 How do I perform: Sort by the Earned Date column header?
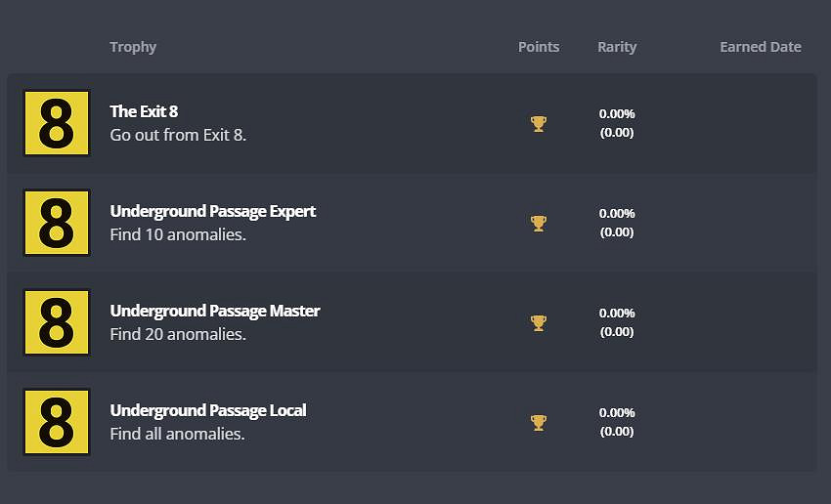760,47
